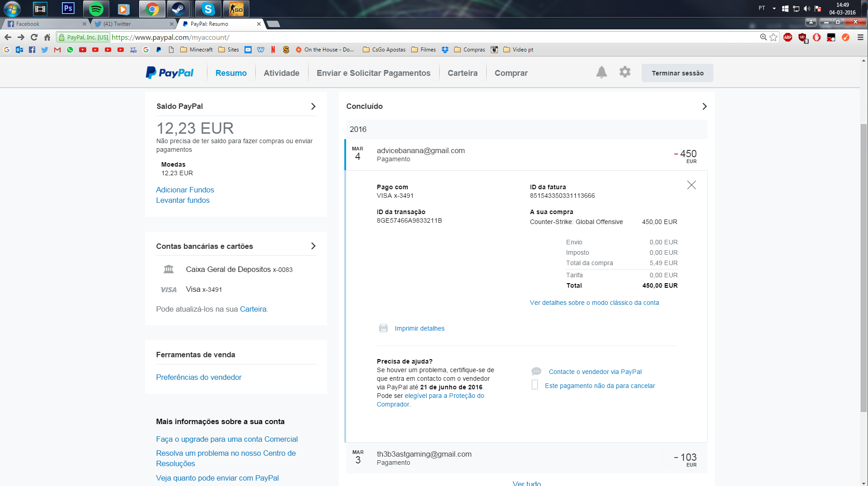Screen dimensions: 868x486
Task: Click the Terminar sessão button
Action: [677, 73]
